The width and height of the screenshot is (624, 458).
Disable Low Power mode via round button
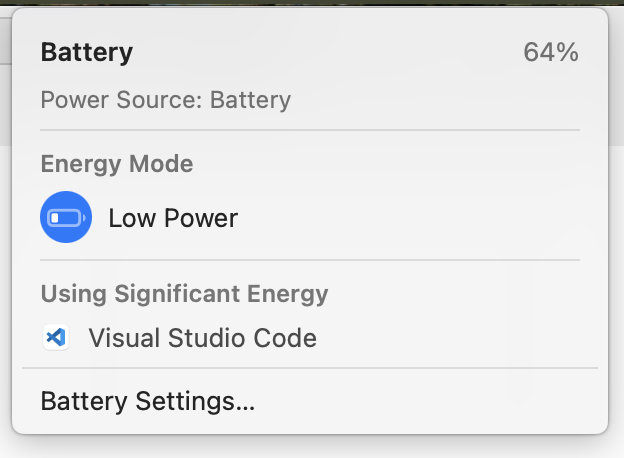(x=66, y=217)
